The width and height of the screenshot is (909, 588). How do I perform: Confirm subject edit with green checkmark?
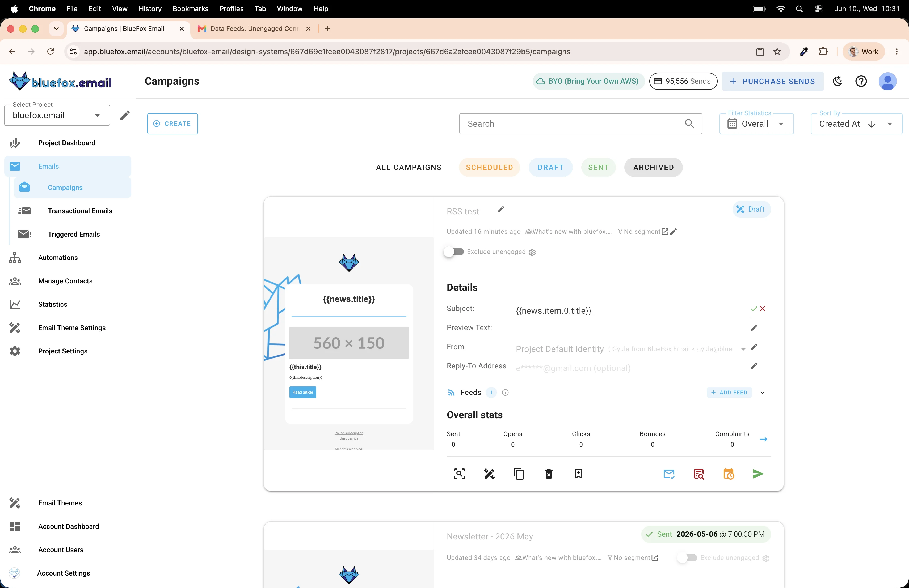[754, 309]
